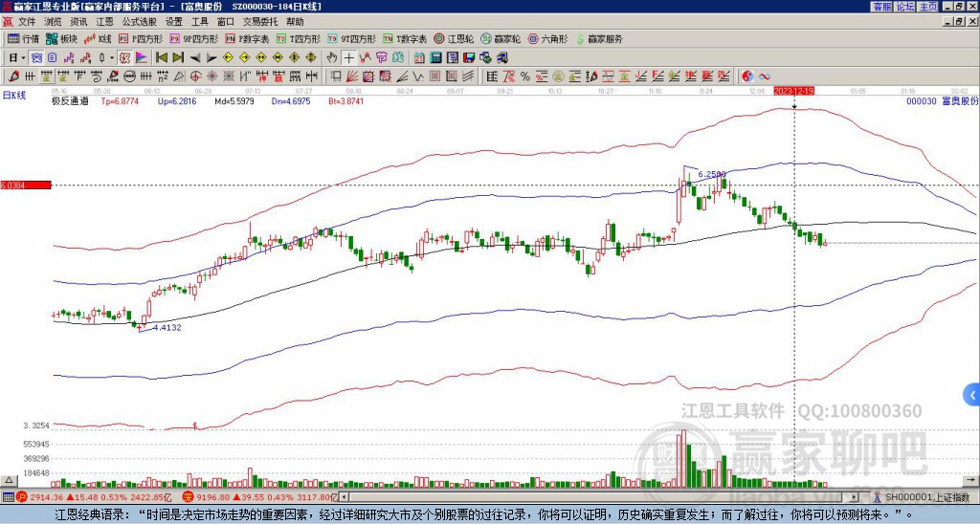The height and width of the screenshot is (524, 980).
Task: Select the red pencil drawing tool
Action: tap(12, 76)
